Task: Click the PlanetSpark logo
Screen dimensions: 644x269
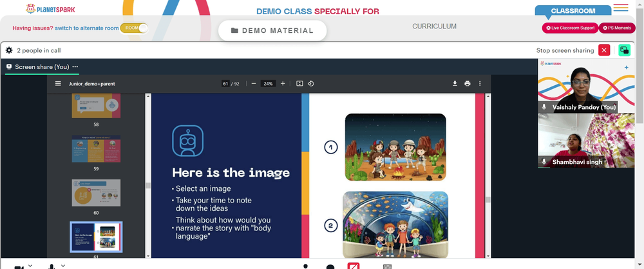Action: click(50, 8)
